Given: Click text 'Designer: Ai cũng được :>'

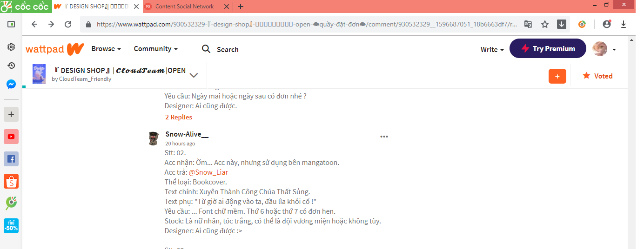Looking at the screenshot, I should pyautogui.click(x=203, y=231).
